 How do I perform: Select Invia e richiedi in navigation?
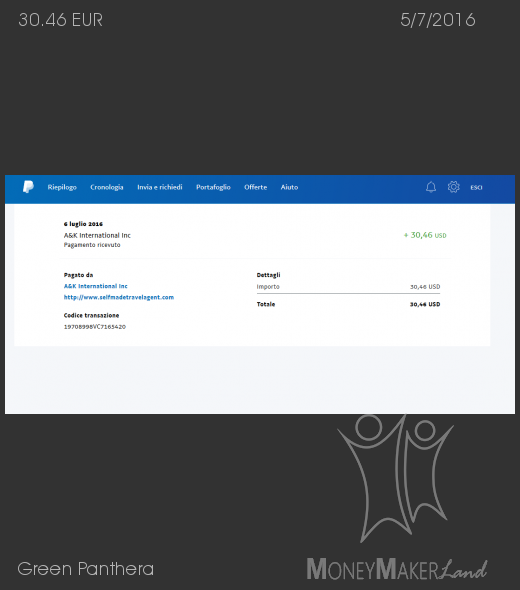click(x=160, y=187)
